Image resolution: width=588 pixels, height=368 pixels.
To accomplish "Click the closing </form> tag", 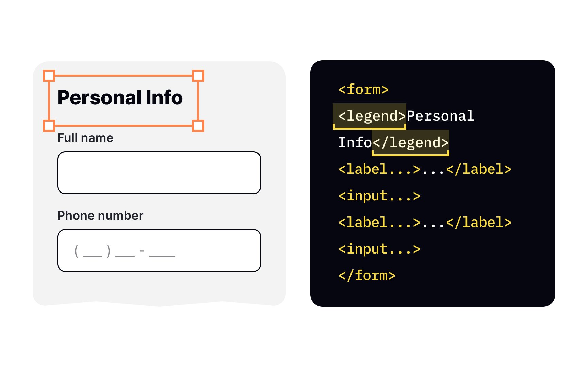I will 367,276.
